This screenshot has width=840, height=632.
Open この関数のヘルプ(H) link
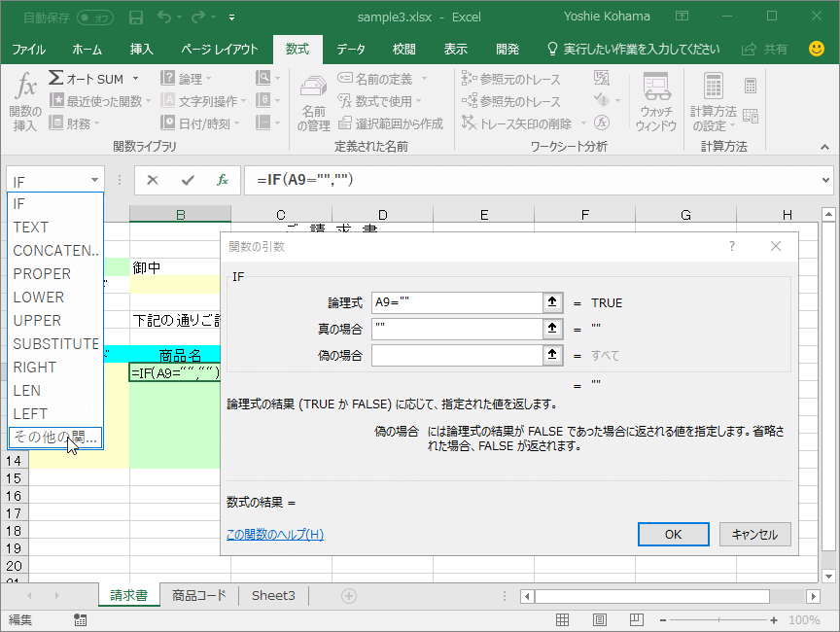pos(275,535)
